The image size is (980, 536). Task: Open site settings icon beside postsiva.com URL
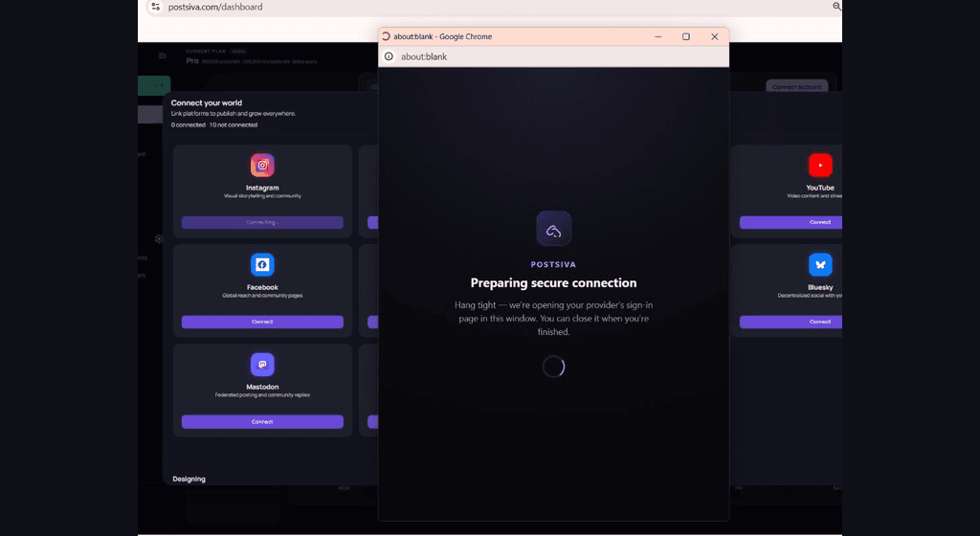pos(156,7)
